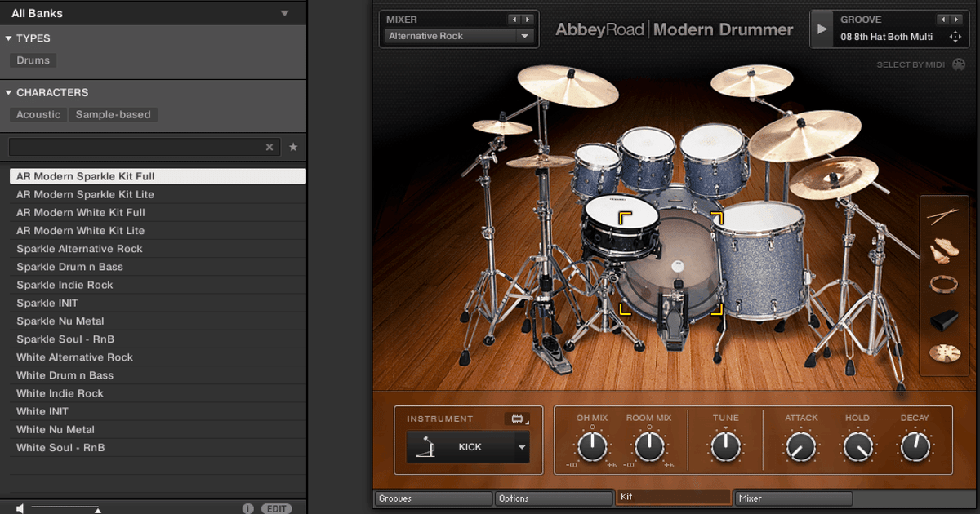Select White Soul - RnB preset
Screen dimensions: 980x514
tap(158, 447)
